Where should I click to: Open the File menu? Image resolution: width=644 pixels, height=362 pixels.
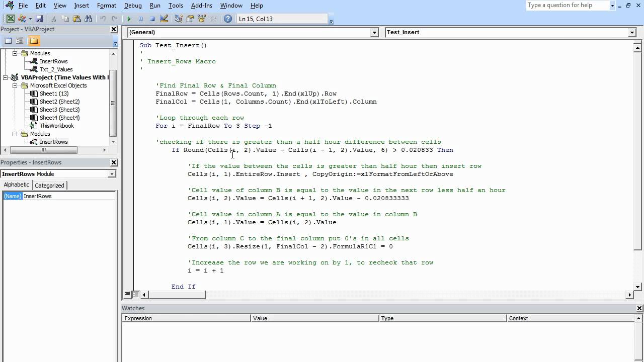23,6
